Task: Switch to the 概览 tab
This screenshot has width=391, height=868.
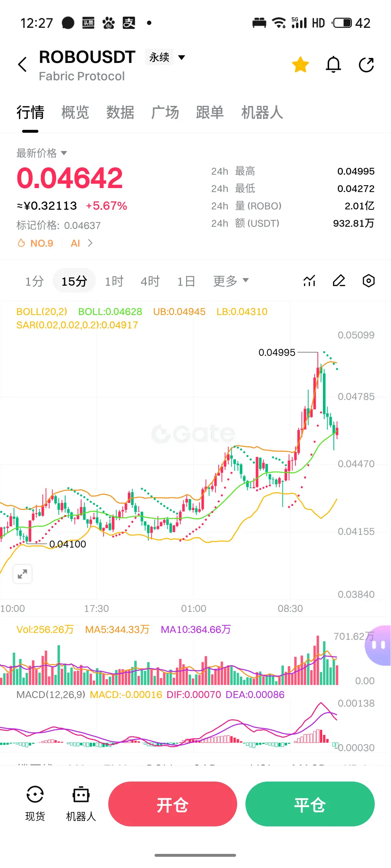Action: coord(75,112)
